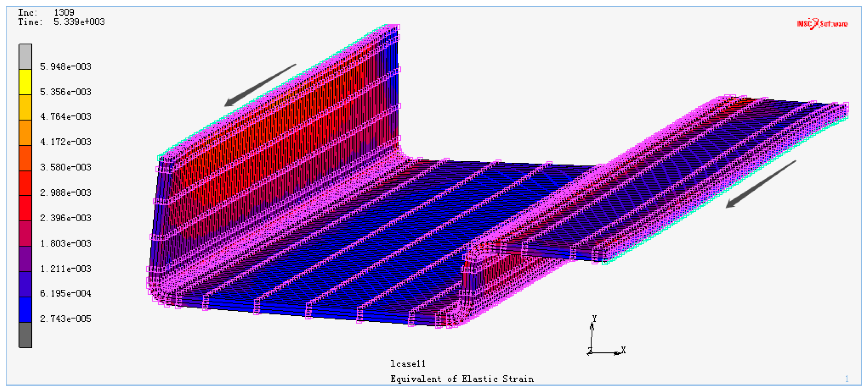Pick the indigo legend band above 6.195e-004
868x391 pixels.
pyautogui.click(x=26, y=284)
